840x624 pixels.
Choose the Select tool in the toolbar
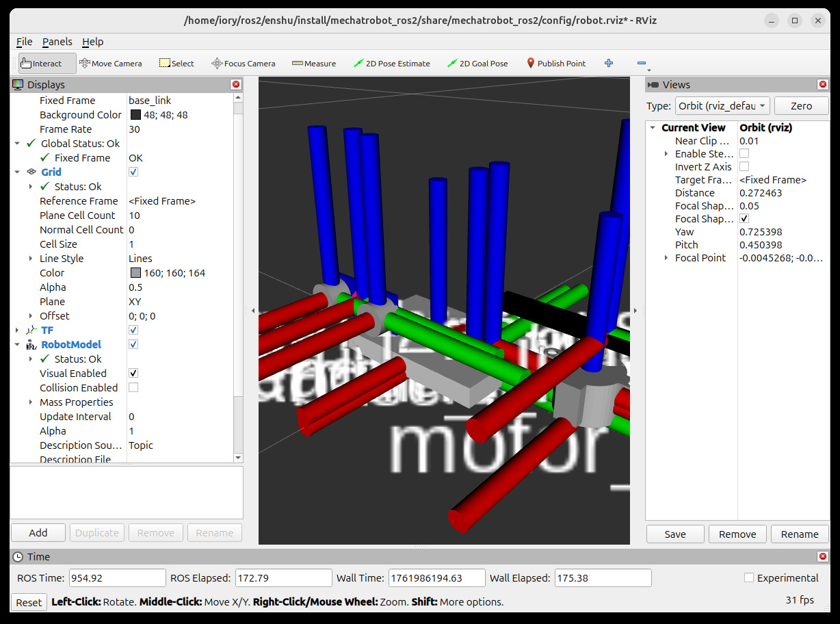coord(176,63)
